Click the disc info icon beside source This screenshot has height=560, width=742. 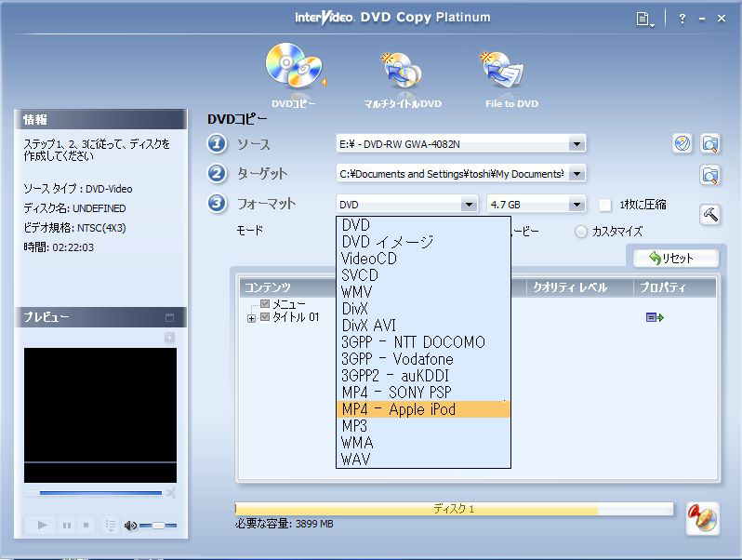(x=682, y=143)
